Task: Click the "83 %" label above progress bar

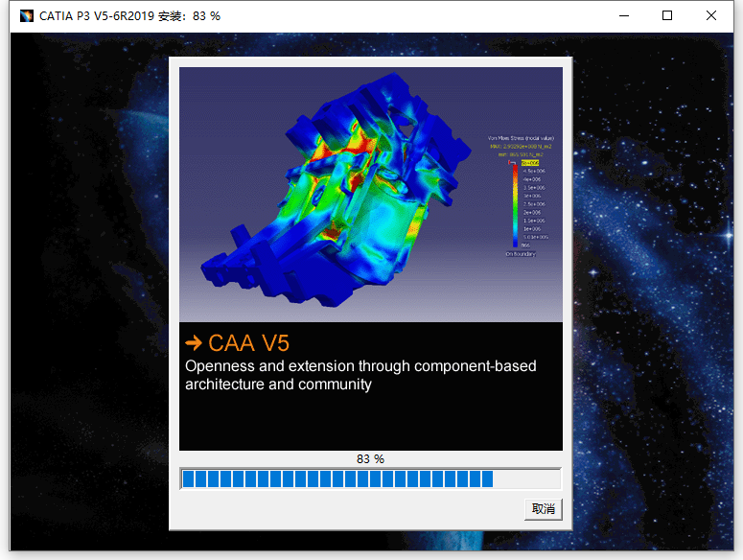Action: point(371,459)
